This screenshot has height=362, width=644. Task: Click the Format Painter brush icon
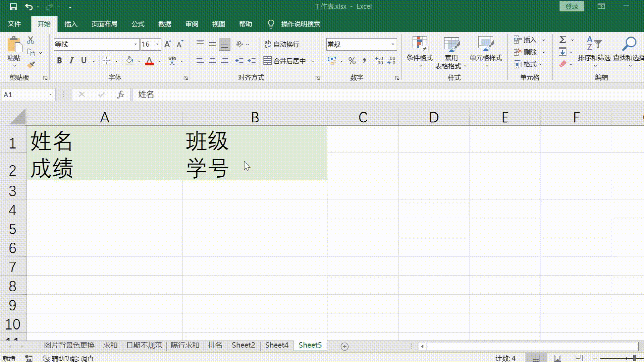click(x=31, y=65)
